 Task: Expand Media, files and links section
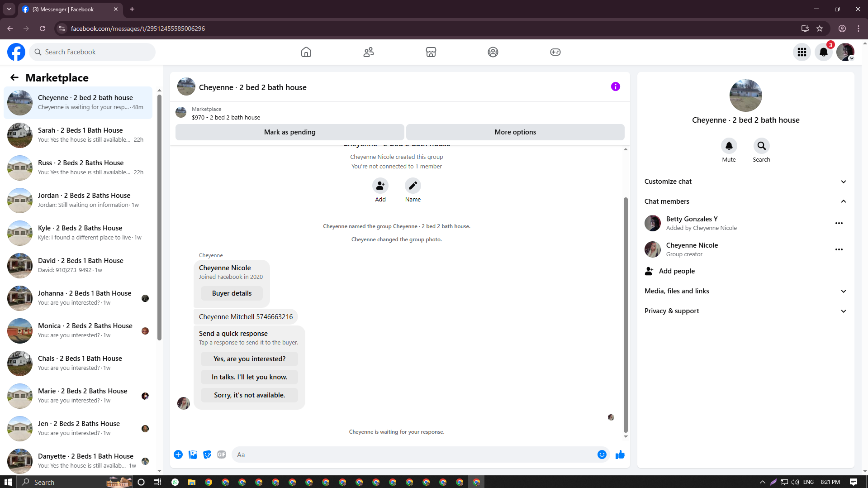[745, 291]
